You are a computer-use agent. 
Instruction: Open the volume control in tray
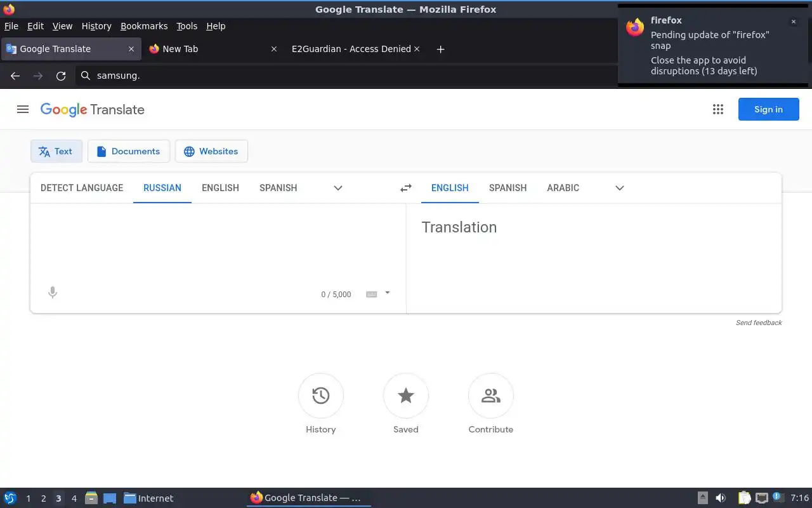[720, 498]
